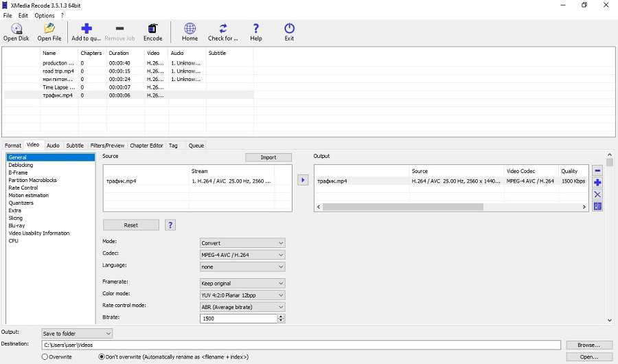Viewport: 618px width, 364px height.
Task: Click blue arrow to add stream to output
Action: click(303, 181)
